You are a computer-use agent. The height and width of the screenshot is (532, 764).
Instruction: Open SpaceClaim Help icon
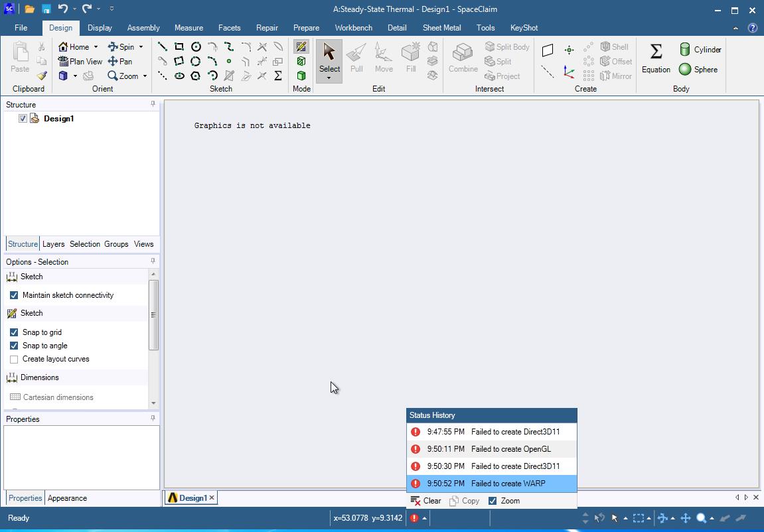pos(752,28)
